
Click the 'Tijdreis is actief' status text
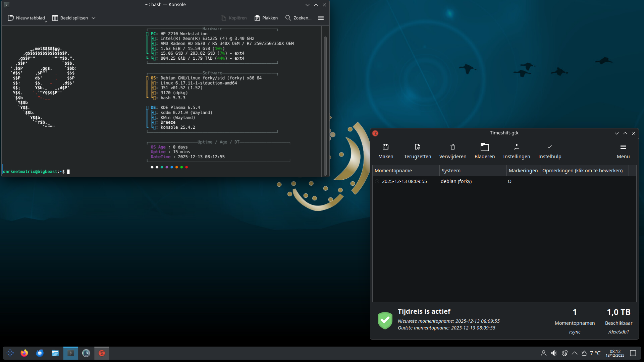pyautogui.click(x=424, y=311)
